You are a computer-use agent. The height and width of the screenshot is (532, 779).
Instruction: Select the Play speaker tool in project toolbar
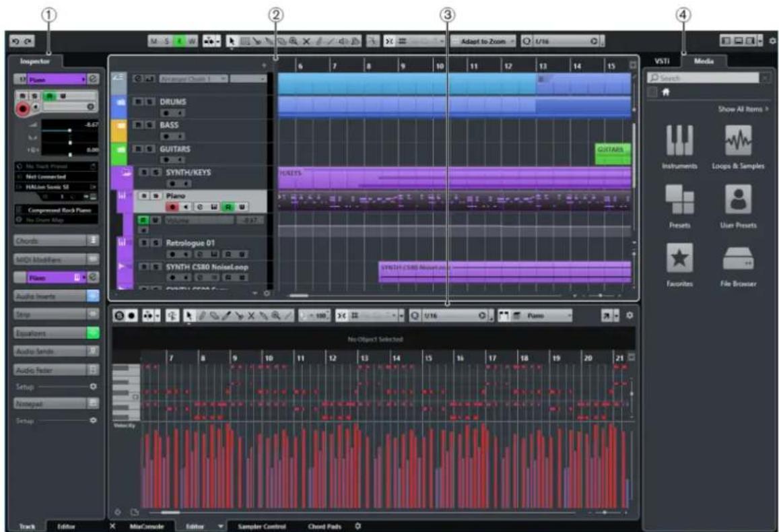tap(343, 41)
